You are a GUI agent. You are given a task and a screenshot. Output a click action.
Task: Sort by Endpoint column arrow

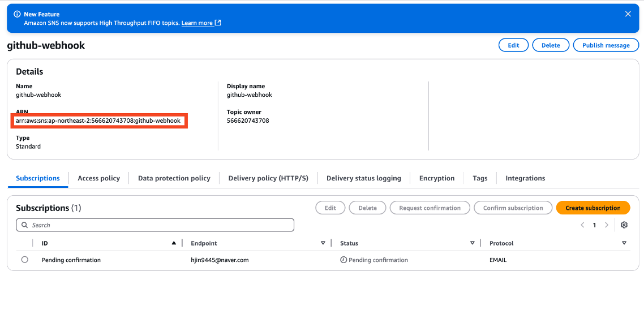click(323, 243)
